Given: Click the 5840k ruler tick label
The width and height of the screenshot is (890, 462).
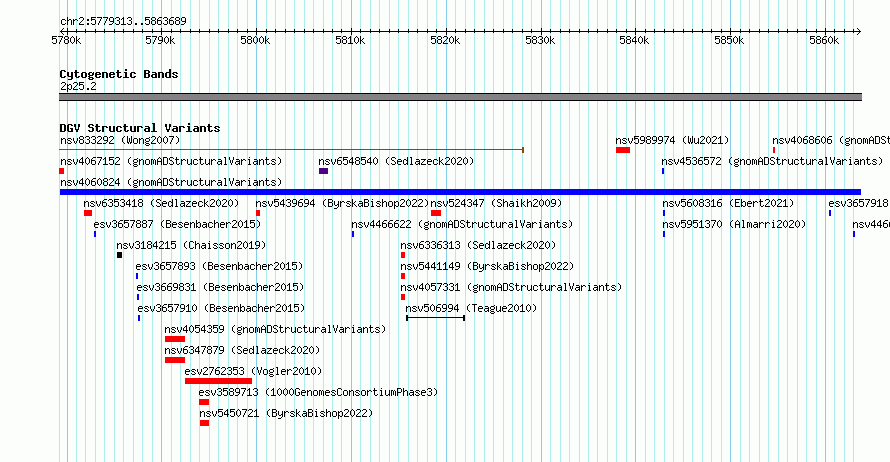Looking at the screenshot, I should (635, 41).
